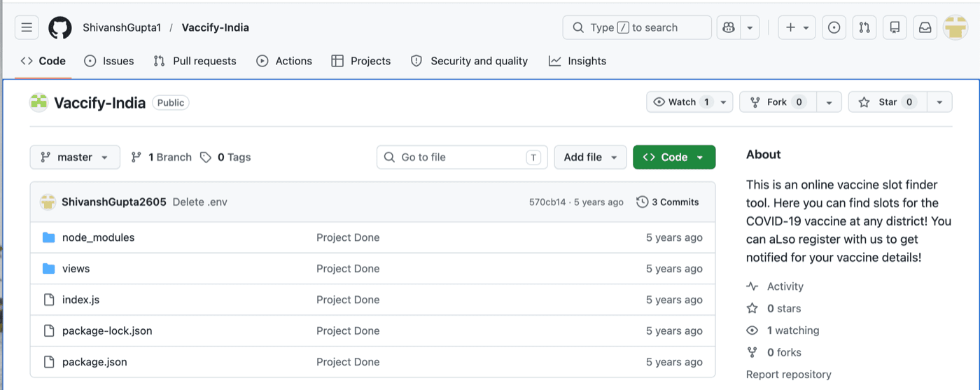This screenshot has height=390, width=980.
Task: View the 0 Tags link
Action: coord(225,157)
